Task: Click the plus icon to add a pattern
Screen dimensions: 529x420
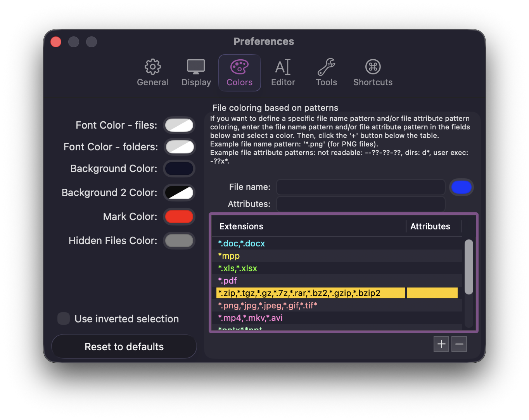Action: [441, 344]
